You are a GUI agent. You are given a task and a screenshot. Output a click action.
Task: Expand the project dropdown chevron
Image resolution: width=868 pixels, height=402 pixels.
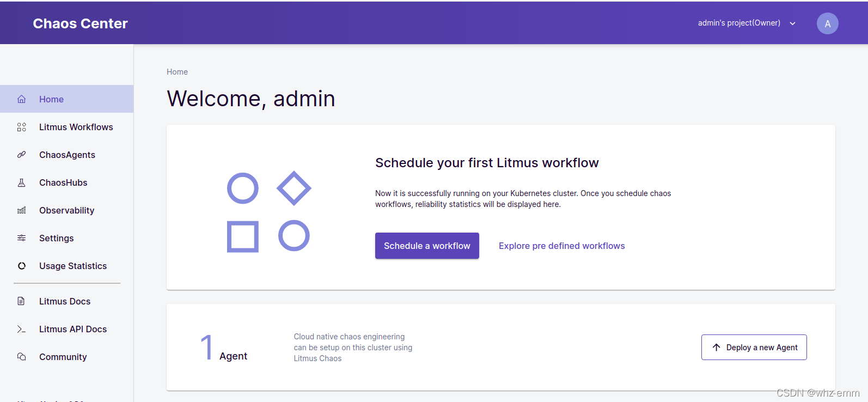click(793, 23)
